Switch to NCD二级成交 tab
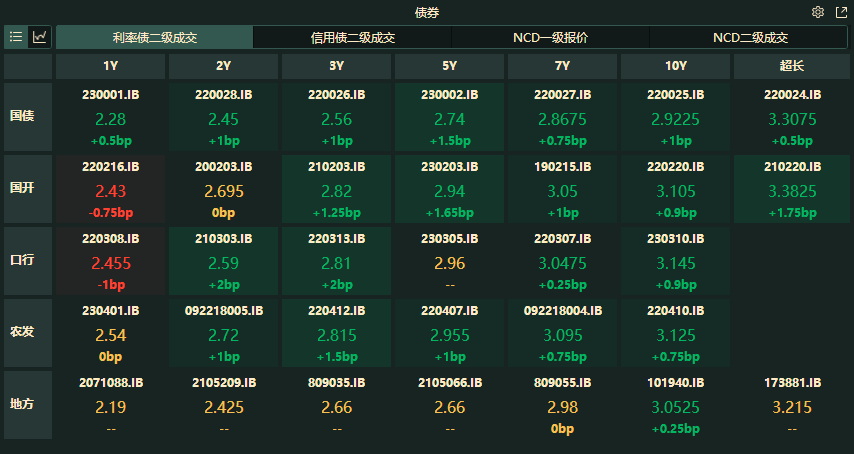 (x=749, y=38)
